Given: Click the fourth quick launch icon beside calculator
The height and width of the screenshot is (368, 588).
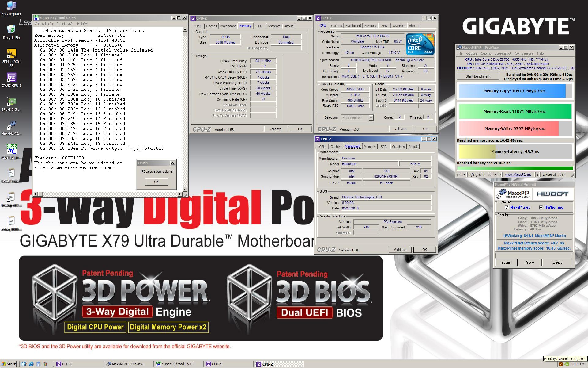Looking at the screenshot, I should point(45,364).
